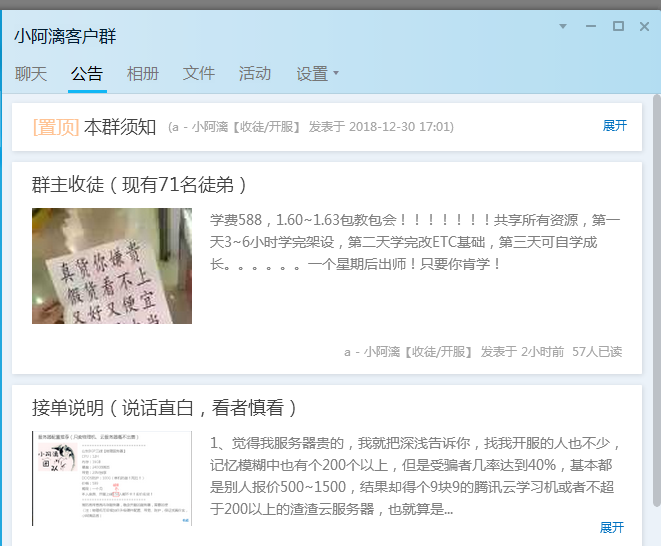Click the 57人已读 read count
The width and height of the screenshot is (661, 546).
pos(597,352)
